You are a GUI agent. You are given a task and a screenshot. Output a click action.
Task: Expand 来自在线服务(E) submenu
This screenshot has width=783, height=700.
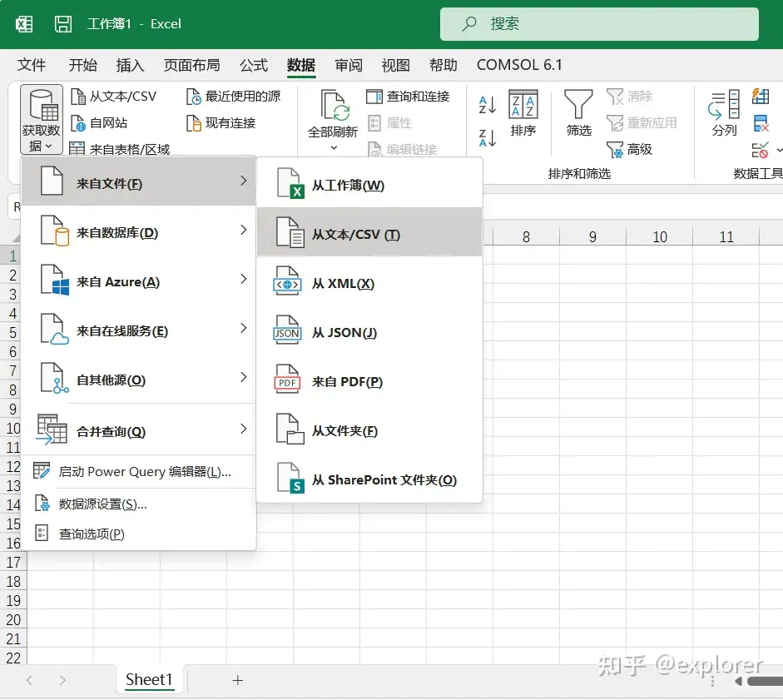(x=139, y=329)
